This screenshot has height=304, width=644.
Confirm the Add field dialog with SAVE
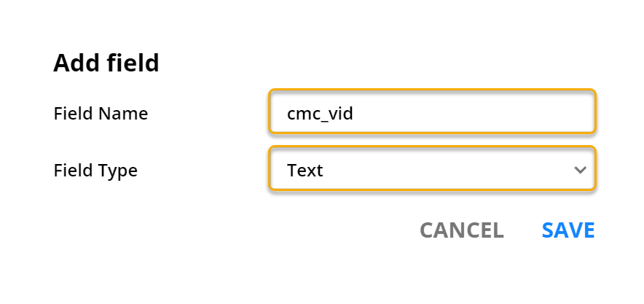(x=568, y=230)
